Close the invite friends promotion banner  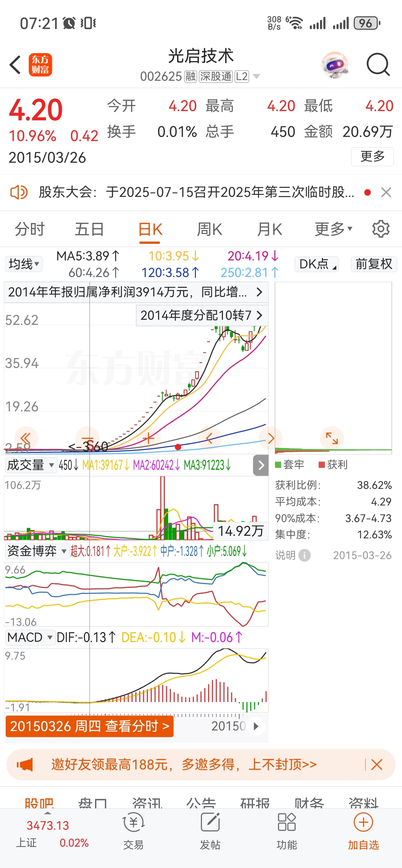[376, 765]
